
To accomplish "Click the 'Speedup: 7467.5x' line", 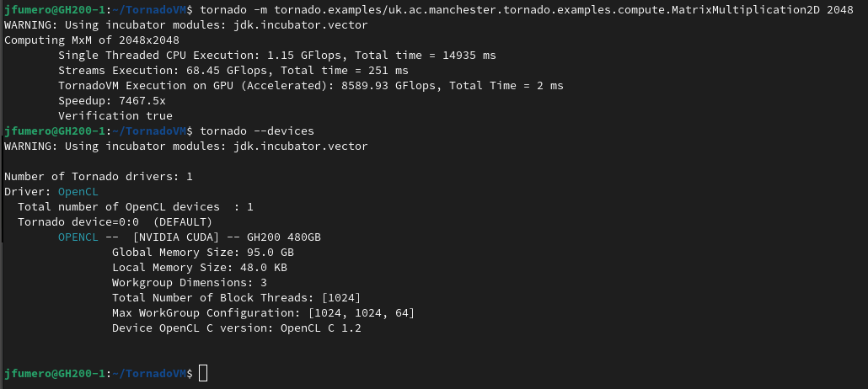I will pos(112,101).
